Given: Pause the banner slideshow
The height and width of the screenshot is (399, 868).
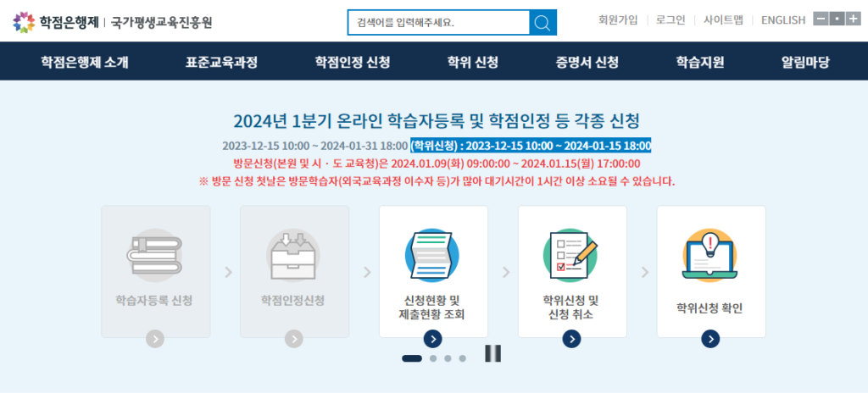Looking at the screenshot, I should click(x=492, y=354).
